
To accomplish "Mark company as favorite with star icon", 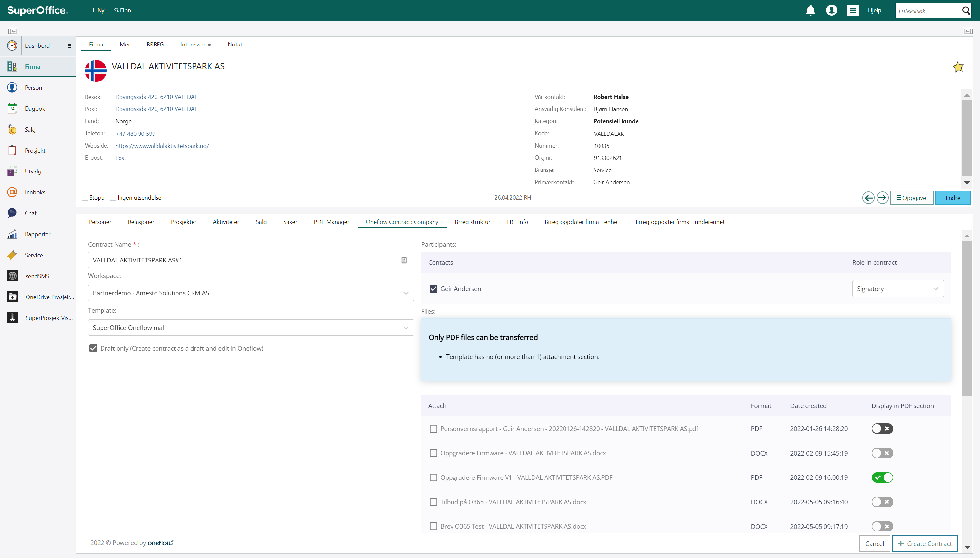I will (x=958, y=67).
